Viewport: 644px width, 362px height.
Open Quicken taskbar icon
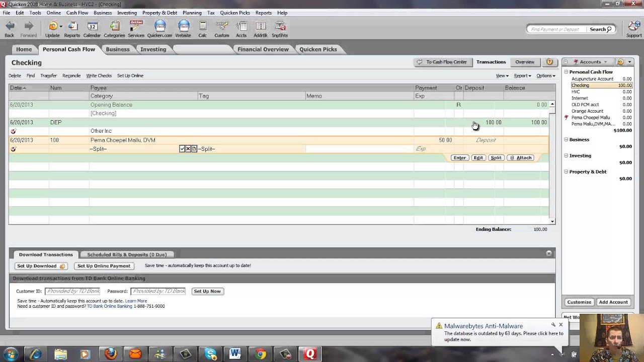(x=310, y=354)
